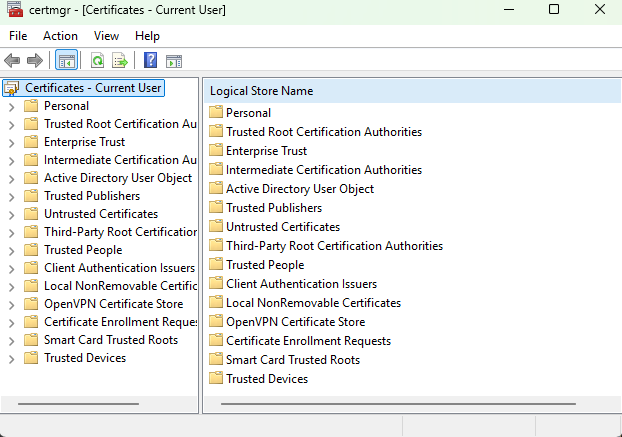Select Trusted Root Certification Authorities in right list
The width and height of the screenshot is (622, 437).
point(324,132)
